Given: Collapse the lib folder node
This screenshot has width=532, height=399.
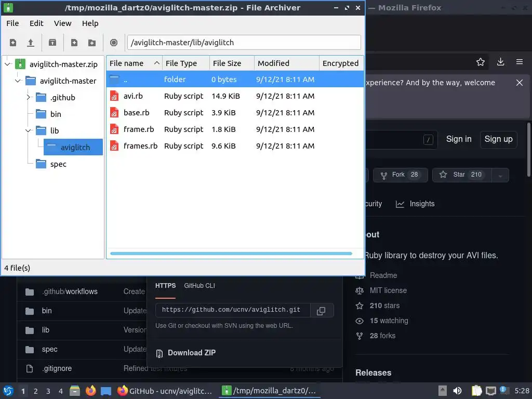Looking at the screenshot, I should (29, 130).
